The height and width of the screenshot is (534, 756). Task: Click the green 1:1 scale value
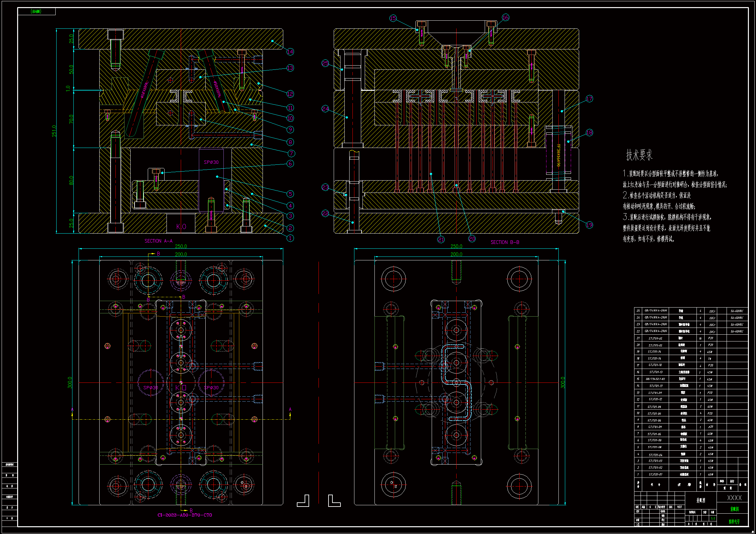point(713,518)
